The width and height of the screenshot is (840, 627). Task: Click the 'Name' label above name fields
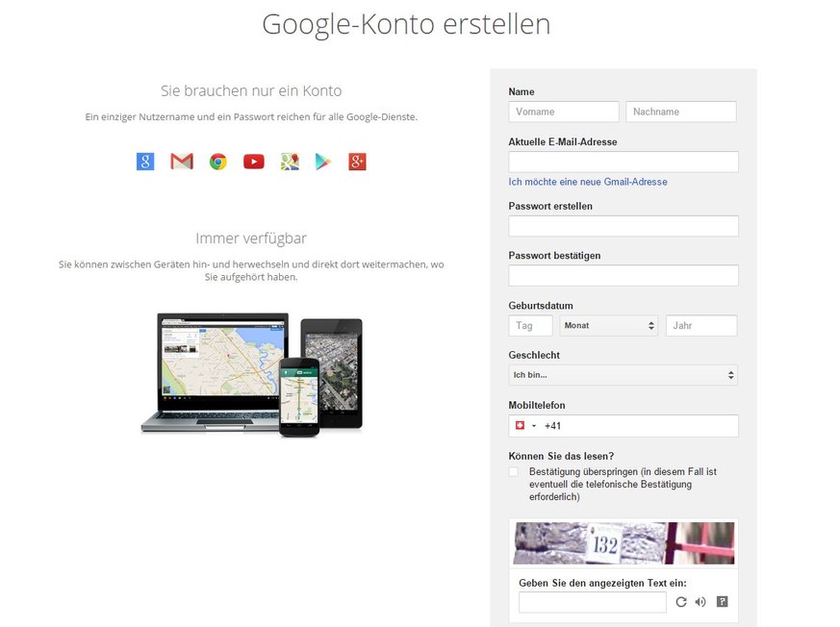(x=522, y=91)
